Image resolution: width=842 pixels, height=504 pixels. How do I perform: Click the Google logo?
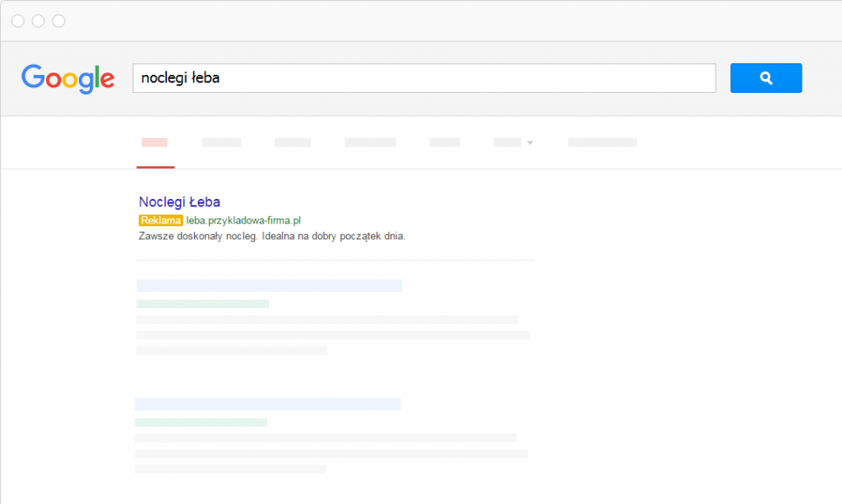click(x=67, y=79)
